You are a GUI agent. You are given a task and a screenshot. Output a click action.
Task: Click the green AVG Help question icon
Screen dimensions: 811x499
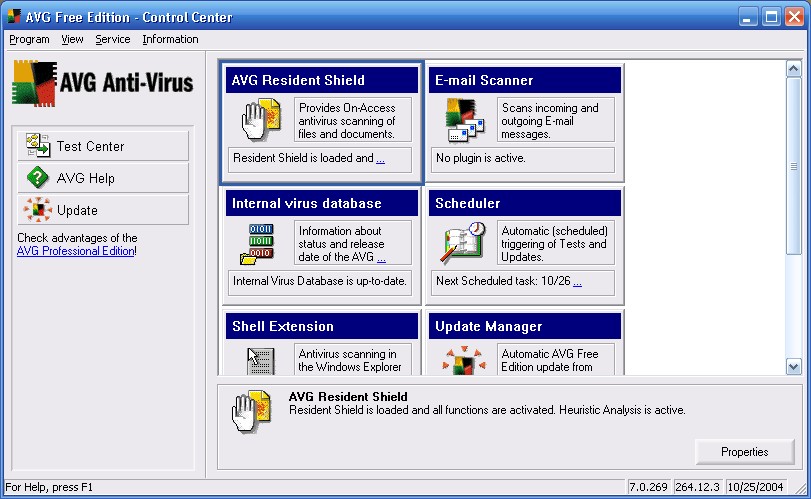(x=38, y=178)
